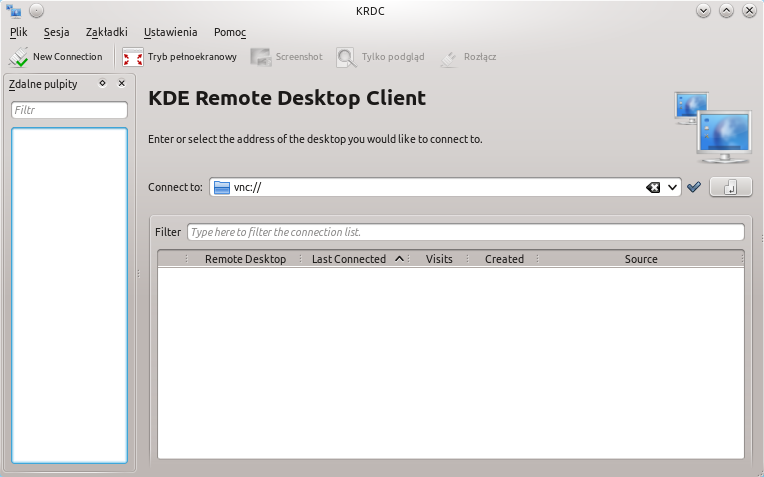The image size is (764, 477).
Task: Maximize the KRDC window
Action: click(x=726, y=10)
